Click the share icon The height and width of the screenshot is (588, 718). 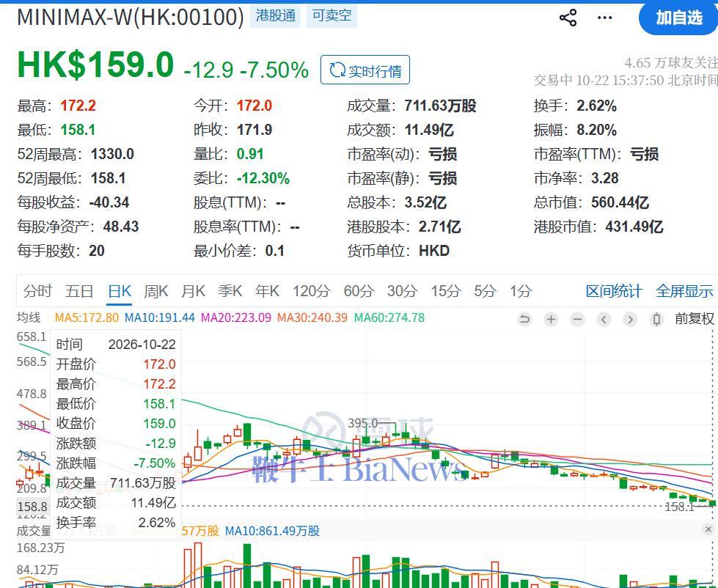pos(568,18)
